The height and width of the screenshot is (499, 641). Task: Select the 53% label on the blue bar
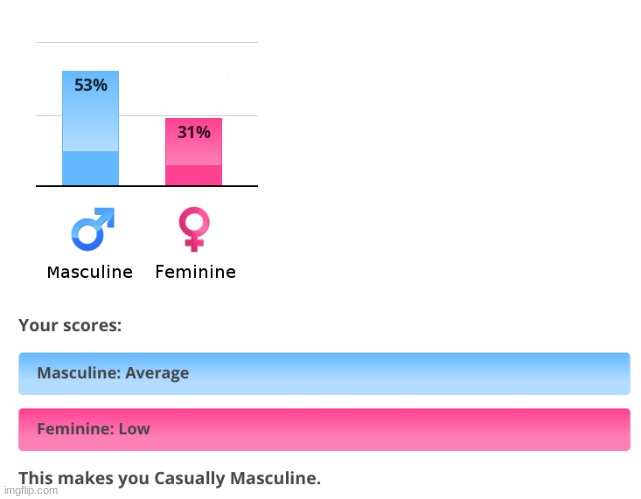tap(91, 85)
